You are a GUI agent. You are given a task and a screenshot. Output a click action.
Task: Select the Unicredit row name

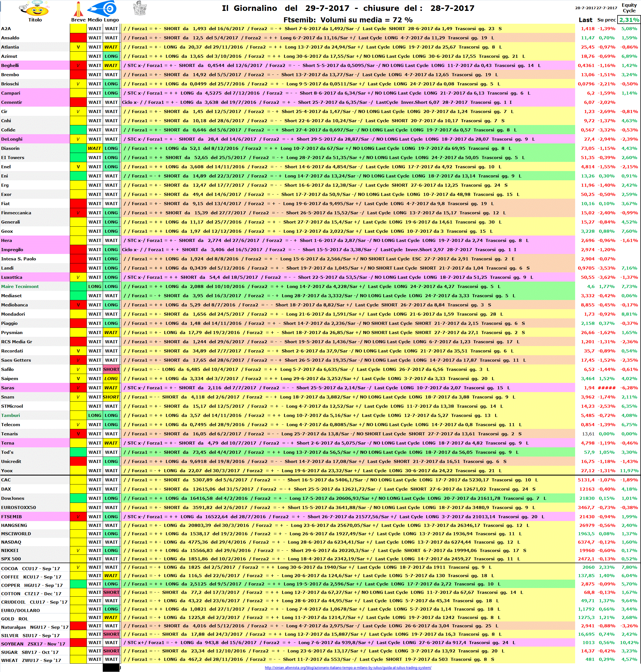pyautogui.click(x=35, y=462)
